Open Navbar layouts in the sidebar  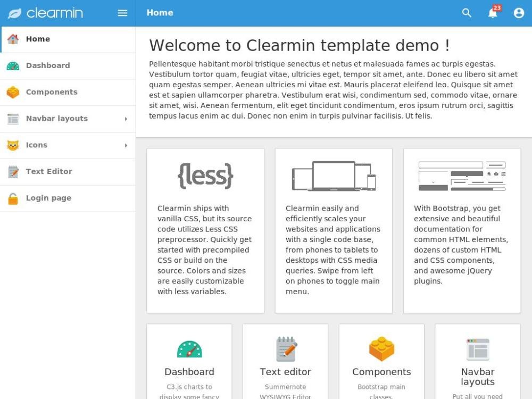(x=57, y=119)
